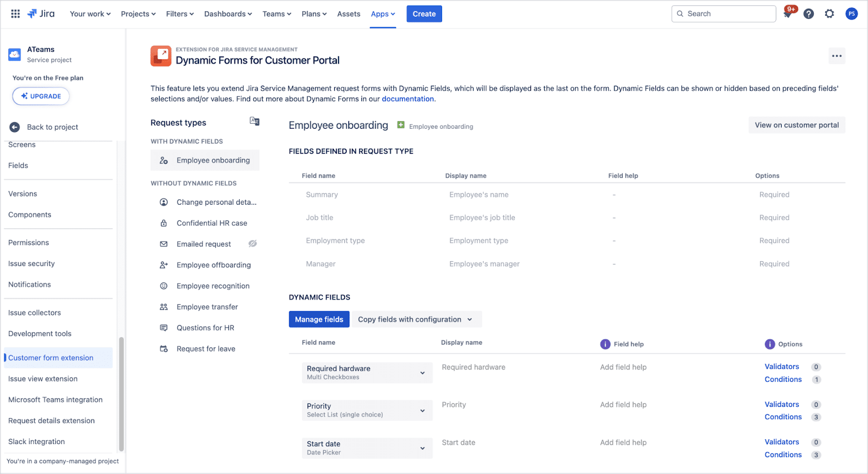Click the Employee onboarding request type icon
The height and width of the screenshot is (474, 868).
click(163, 160)
